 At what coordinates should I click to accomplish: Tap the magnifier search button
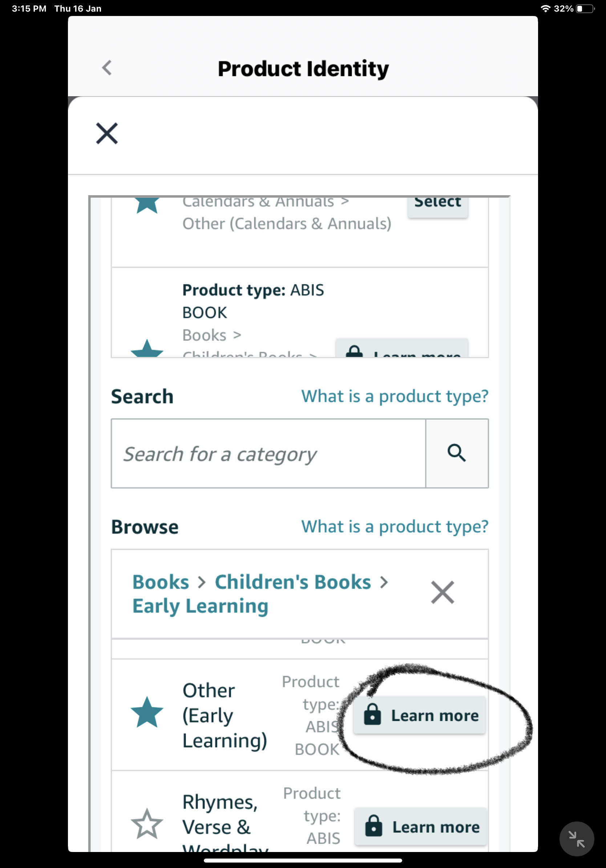[x=457, y=453]
